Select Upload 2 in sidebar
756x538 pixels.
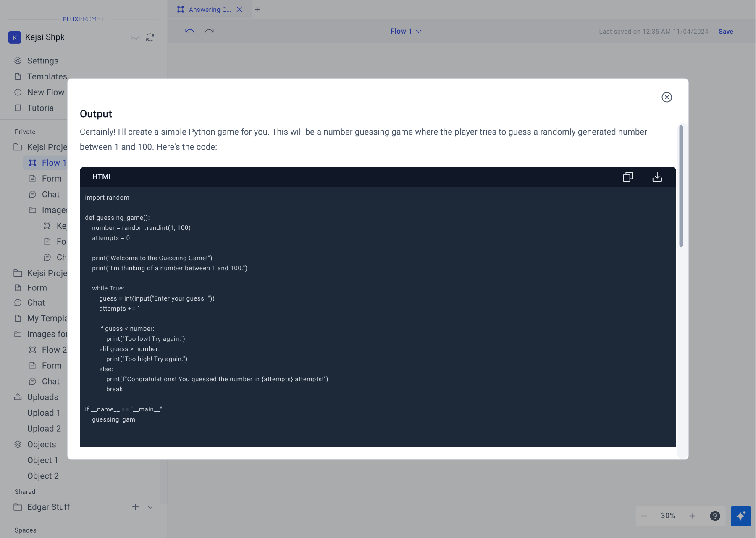click(x=44, y=429)
